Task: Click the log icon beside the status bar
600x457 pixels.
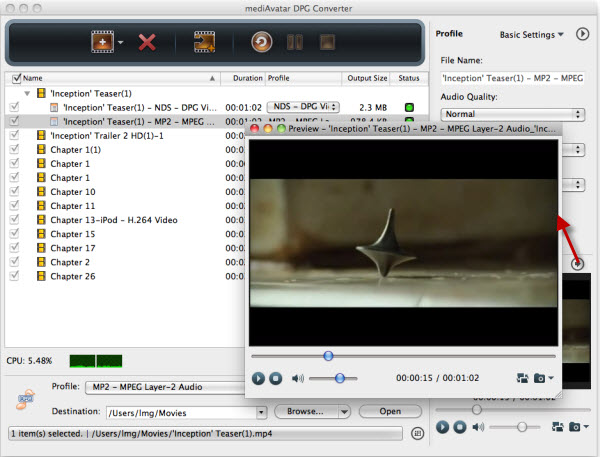Action: (417, 434)
